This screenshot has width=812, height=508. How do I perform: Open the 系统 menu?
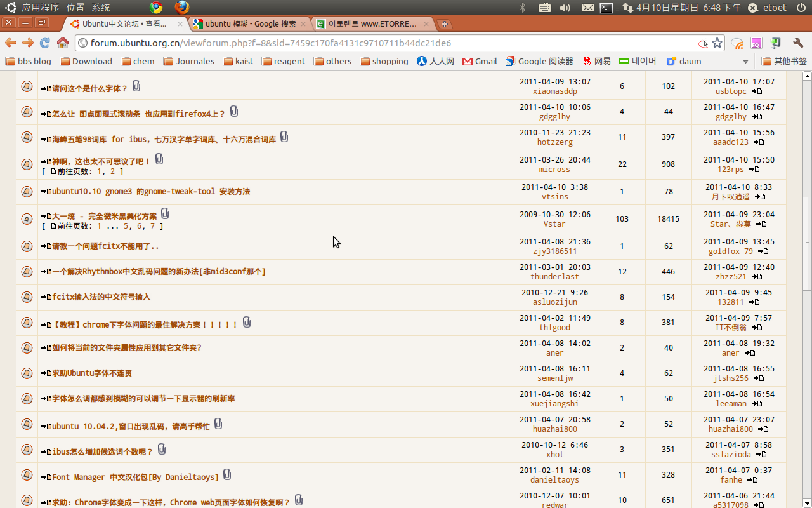coord(101,8)
